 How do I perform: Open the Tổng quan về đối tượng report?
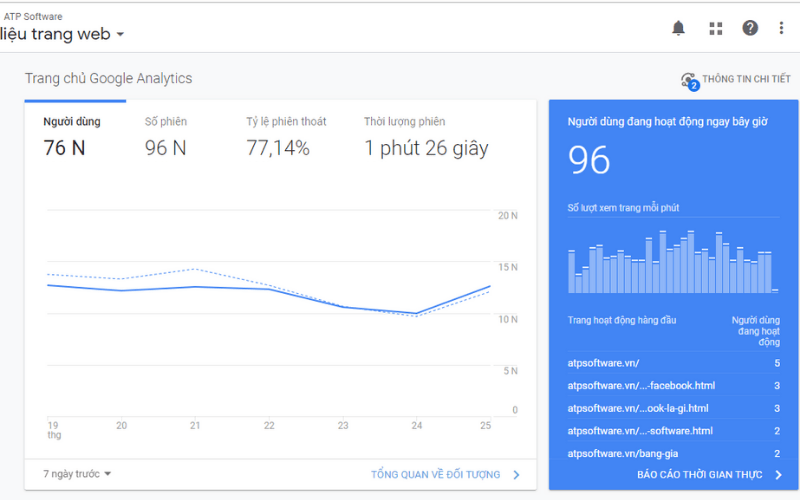(435, 474)
